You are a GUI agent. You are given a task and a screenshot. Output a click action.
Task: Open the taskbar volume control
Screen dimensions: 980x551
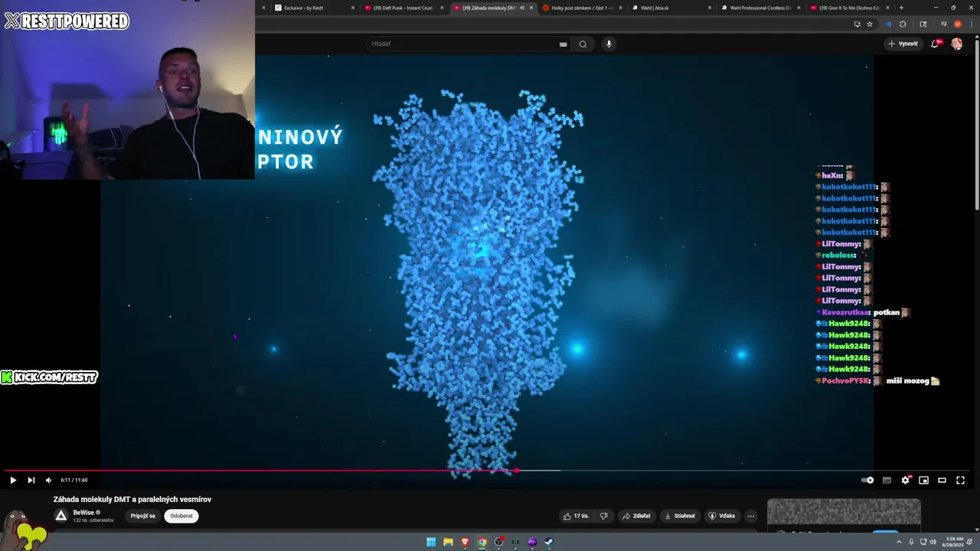point(933,542)
